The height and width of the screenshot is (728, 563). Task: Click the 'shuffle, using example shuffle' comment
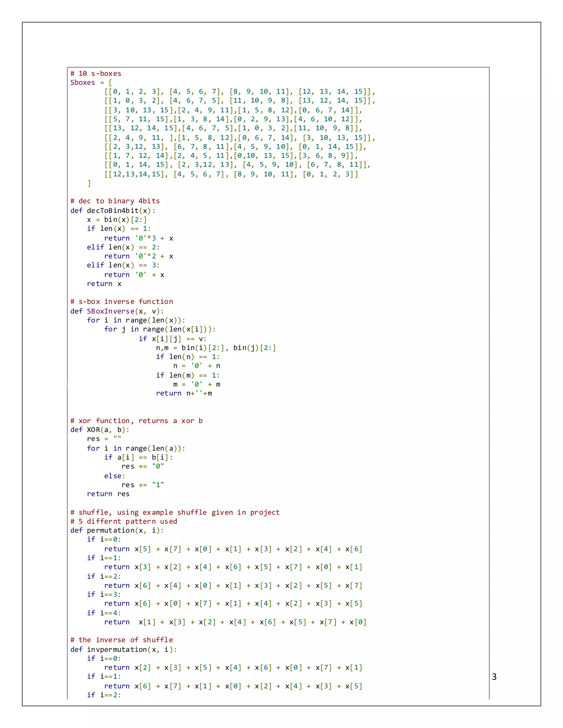click(175, 512)
